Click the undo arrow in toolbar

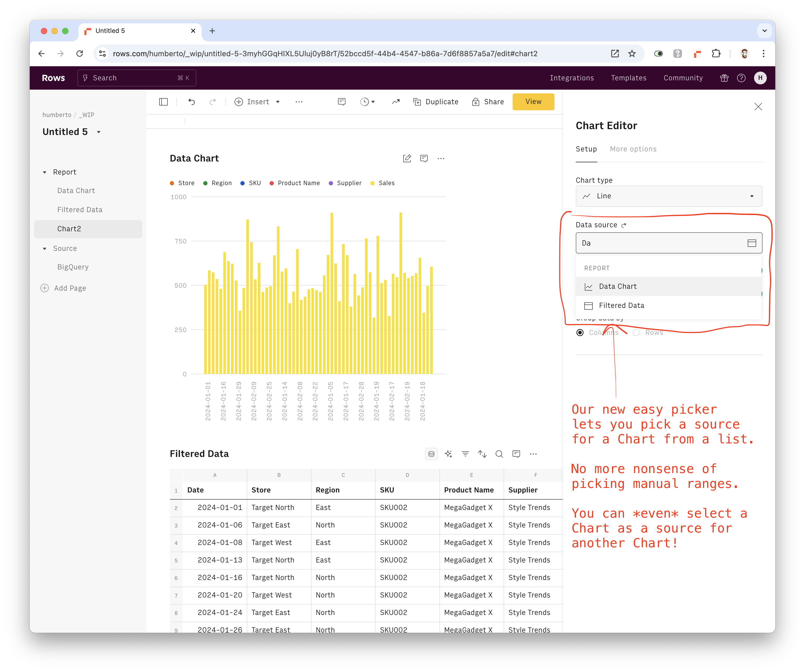(192, 102)
